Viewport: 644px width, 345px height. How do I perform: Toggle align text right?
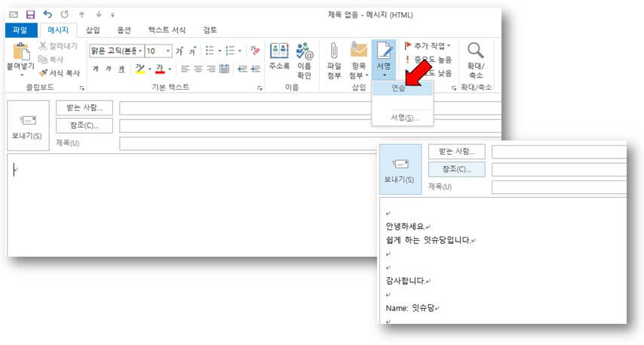211,69
